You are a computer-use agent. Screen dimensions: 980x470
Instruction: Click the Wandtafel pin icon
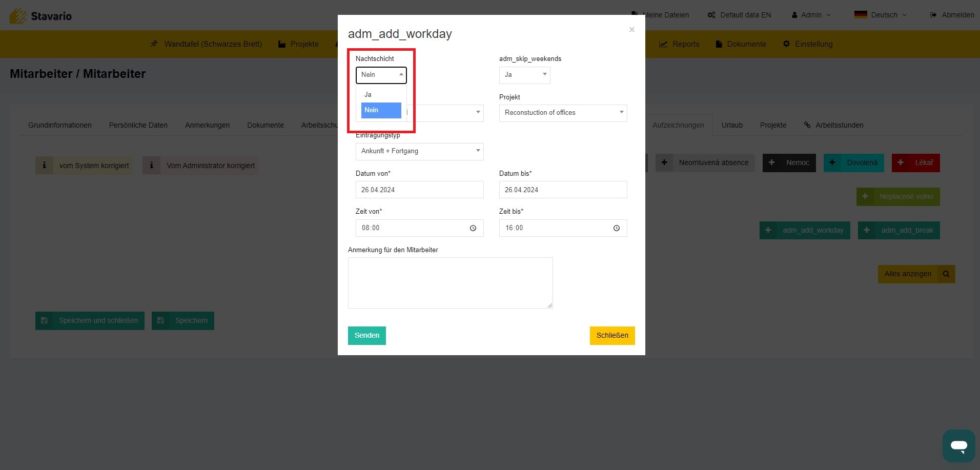tap(154, 44)
